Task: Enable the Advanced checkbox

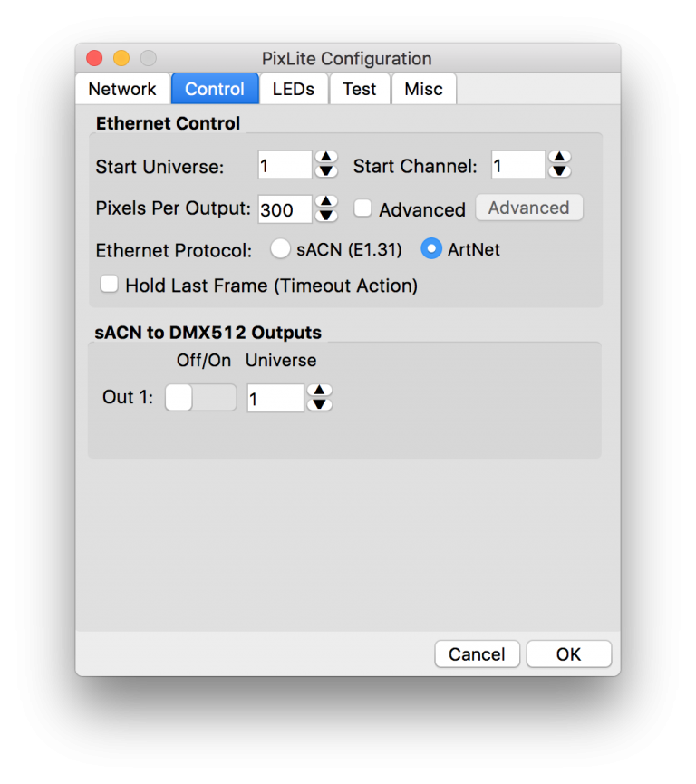Action: coord(362,208)
